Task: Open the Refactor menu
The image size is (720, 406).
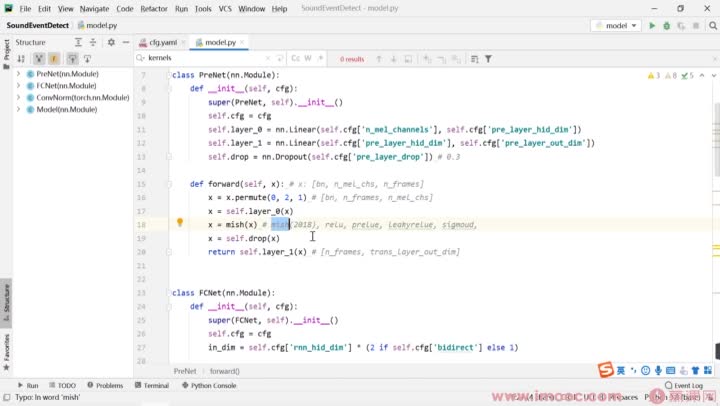Action: click(154, 9)
